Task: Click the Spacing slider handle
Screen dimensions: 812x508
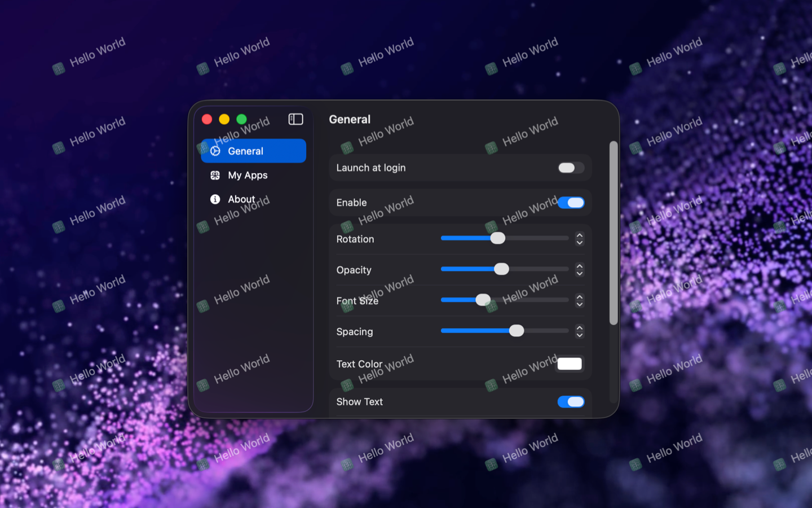Action: [x=516, y=331]
